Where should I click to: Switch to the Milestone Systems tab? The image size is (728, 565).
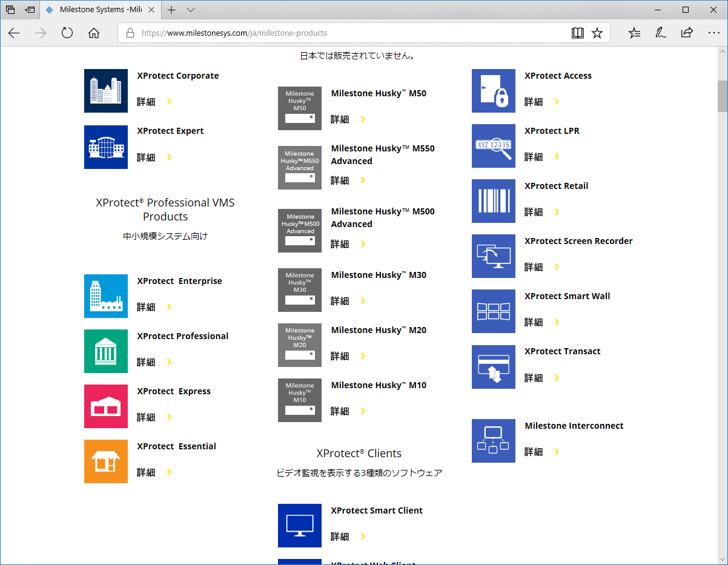click(x=102, y=10)
